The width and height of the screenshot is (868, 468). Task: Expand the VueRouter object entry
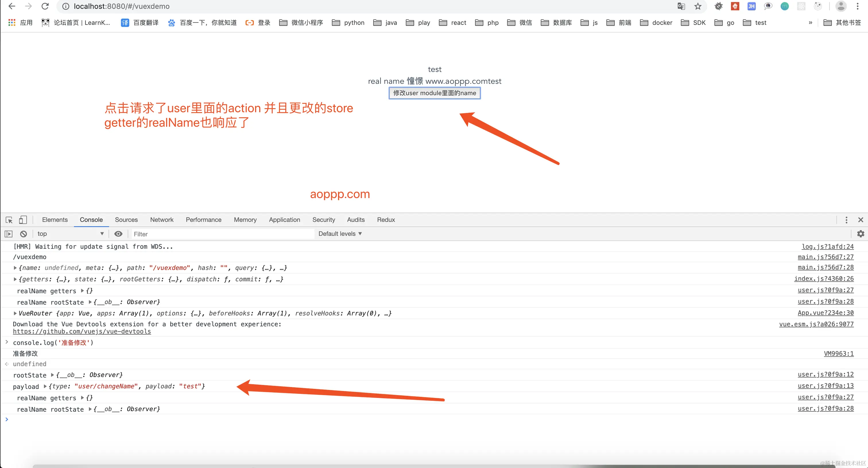15,313
